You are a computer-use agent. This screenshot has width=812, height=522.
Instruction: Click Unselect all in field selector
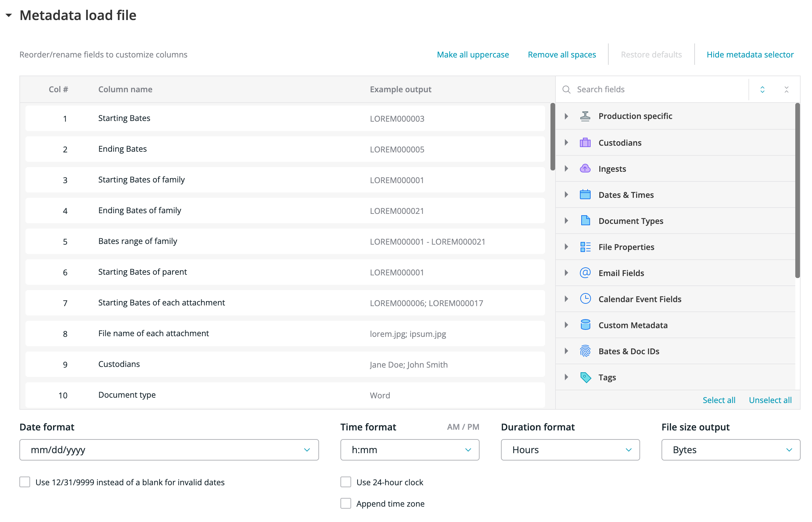pyautogui.click(x=770, y=400)
